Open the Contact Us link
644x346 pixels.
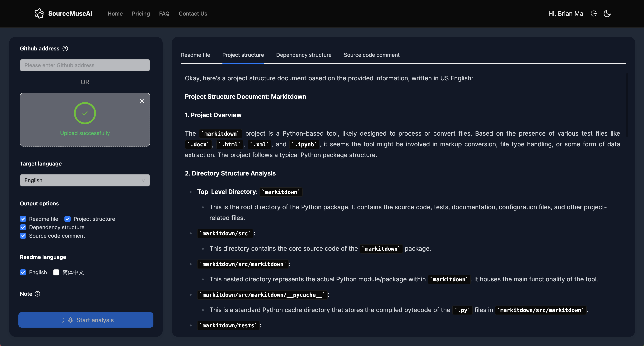click(193, 13)
